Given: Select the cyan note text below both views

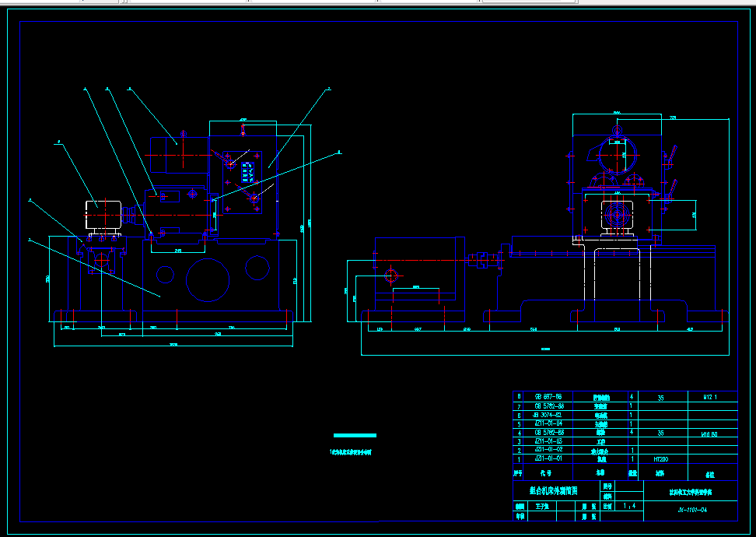Looking at the screenshot, I should [351, 453].
